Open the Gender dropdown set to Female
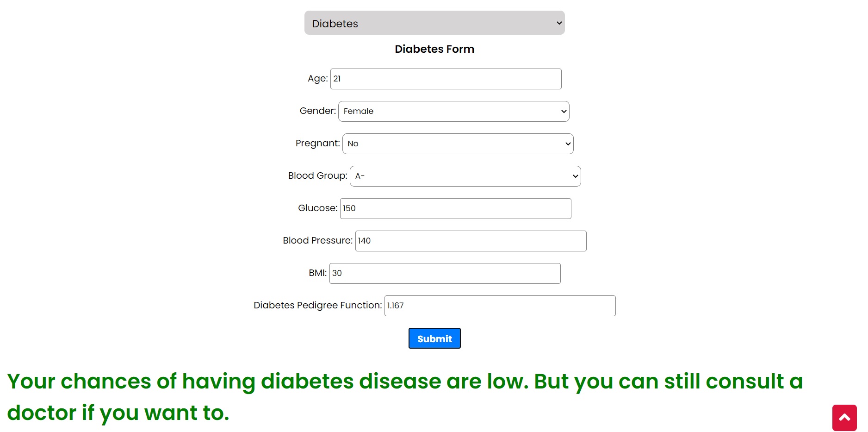 pyautogui.click(x=453, y=111)
